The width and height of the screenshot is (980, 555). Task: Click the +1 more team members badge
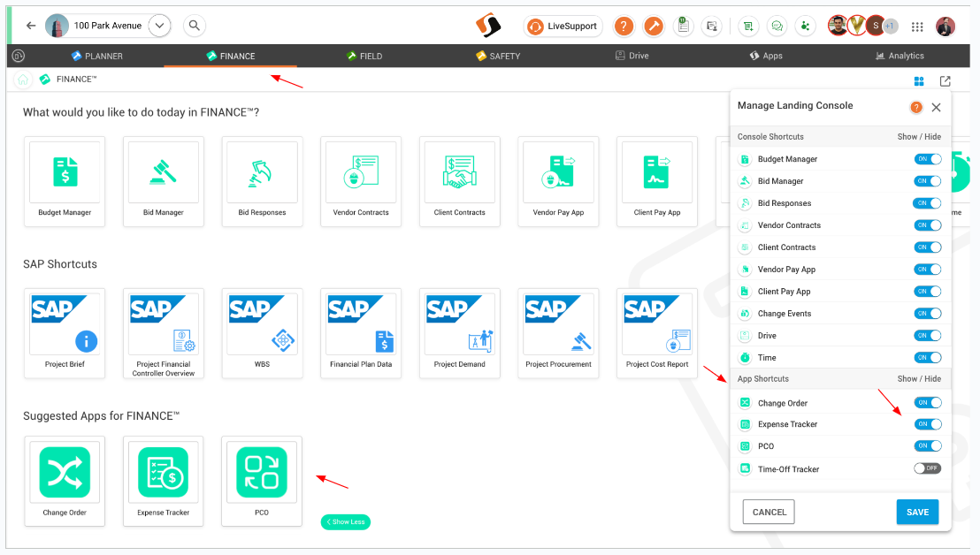(890, 27)
